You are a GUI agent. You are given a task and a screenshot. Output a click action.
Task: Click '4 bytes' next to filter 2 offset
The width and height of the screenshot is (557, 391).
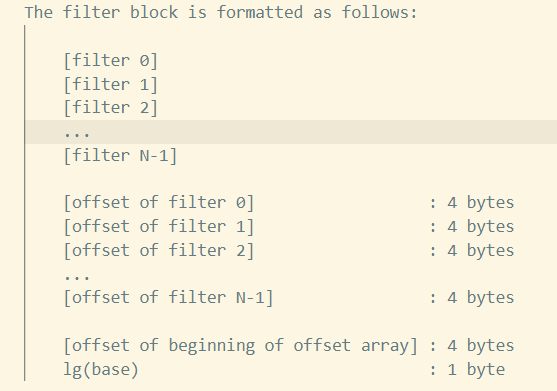pyautogui.click(x=481, y=250)
